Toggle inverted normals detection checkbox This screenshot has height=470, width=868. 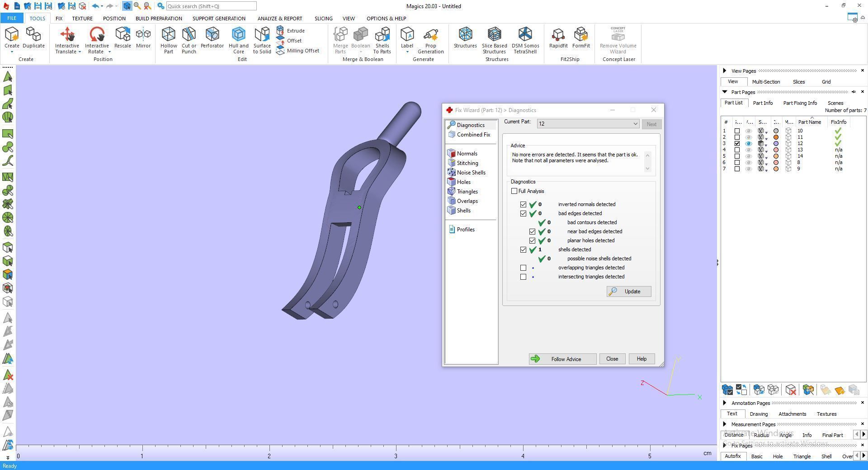(523, 204)
